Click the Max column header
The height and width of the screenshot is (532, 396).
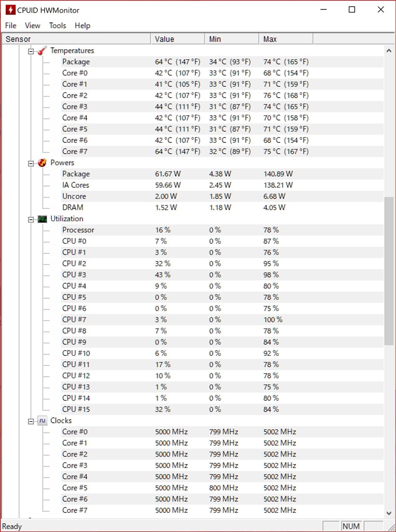[286, 39]
